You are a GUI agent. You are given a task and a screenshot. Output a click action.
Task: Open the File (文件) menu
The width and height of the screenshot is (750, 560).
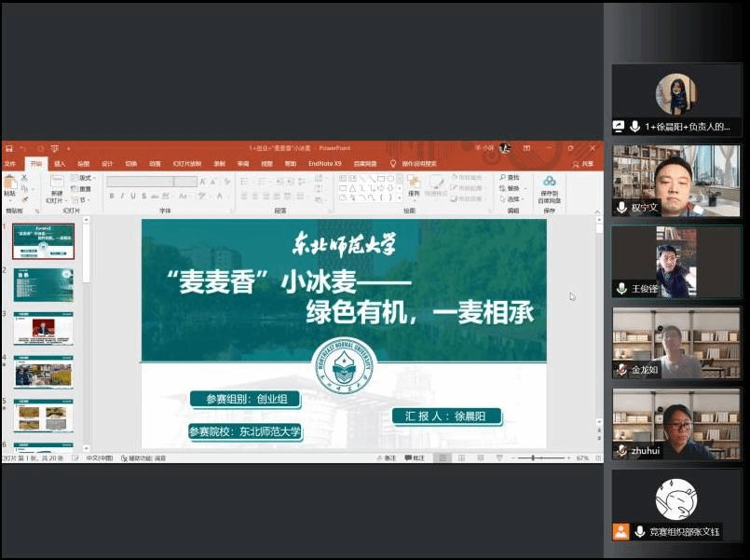click(x=9, y=164)
